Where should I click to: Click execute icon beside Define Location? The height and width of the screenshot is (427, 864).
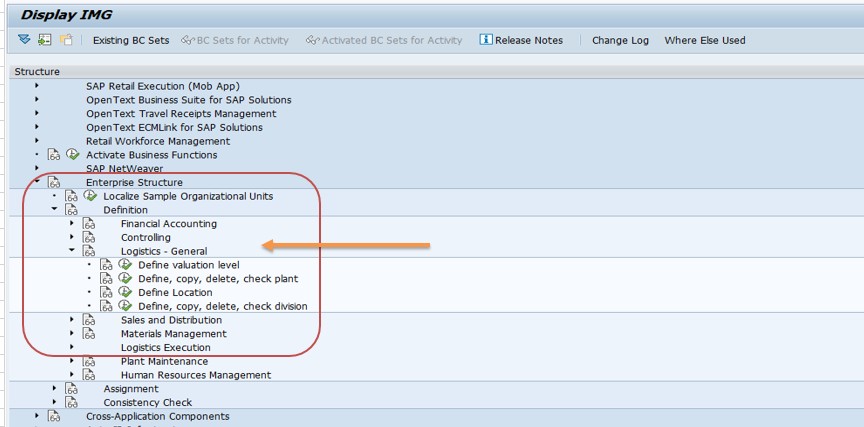[125, 293]
